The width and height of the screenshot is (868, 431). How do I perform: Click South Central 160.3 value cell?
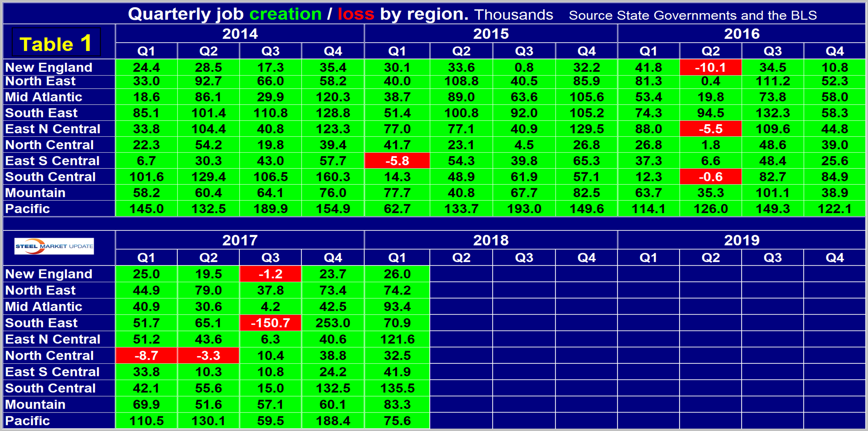pos(333,177)
